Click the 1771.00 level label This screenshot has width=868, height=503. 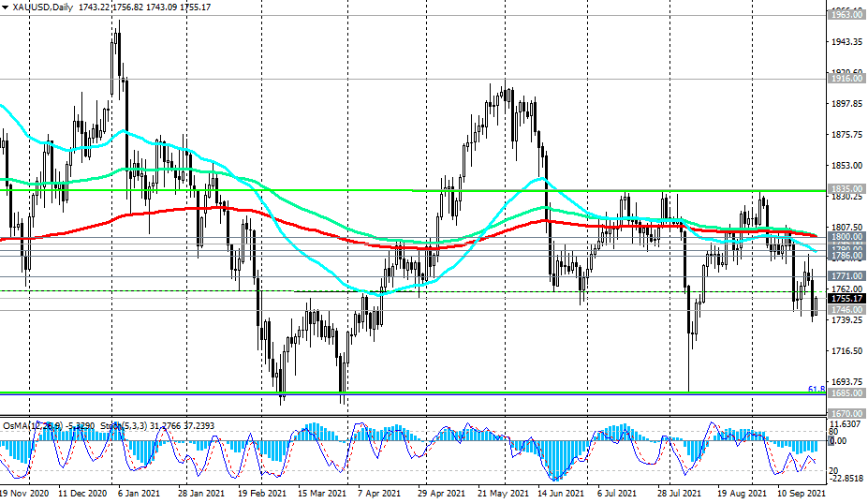point(846,276)
